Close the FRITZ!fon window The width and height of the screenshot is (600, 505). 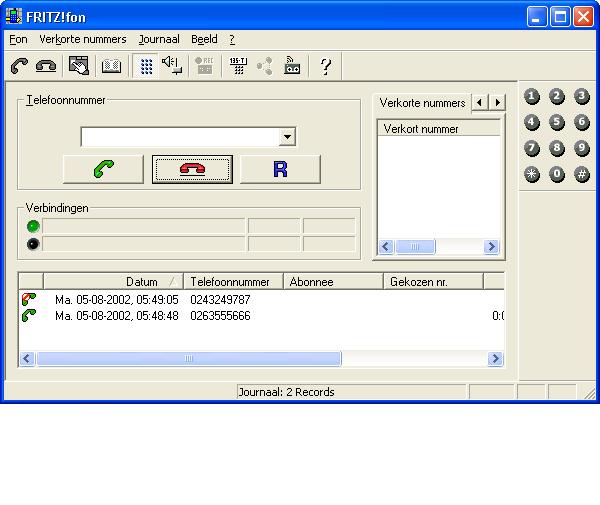(x=584, y=17)
